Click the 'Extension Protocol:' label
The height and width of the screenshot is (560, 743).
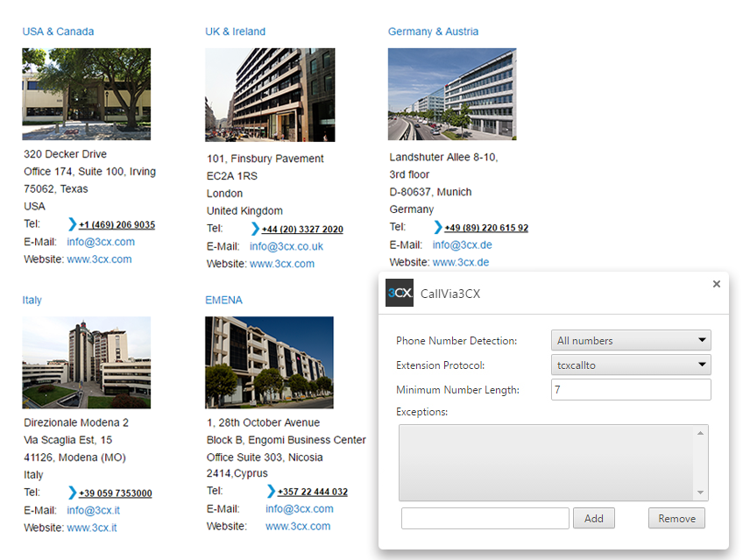point(440,365)
